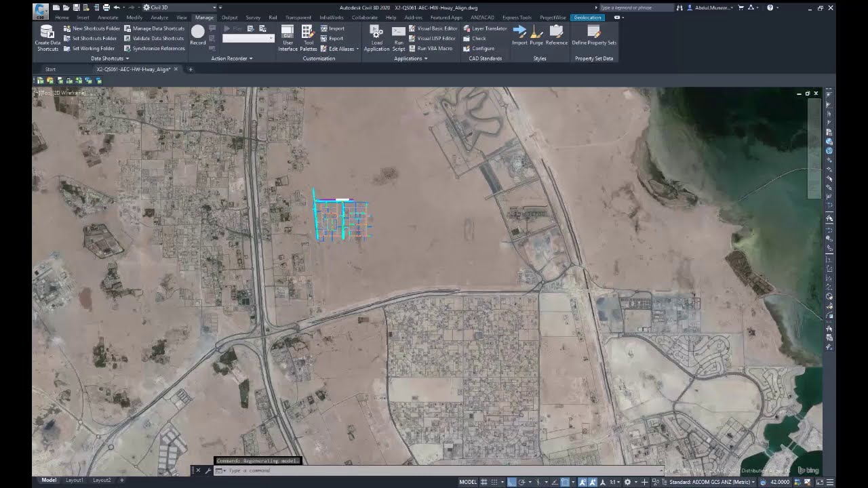Image resolution: width=868 pixels, height=488 pixels.
Task: Toggle snap mode in status bar
Action: click(494, 482)
